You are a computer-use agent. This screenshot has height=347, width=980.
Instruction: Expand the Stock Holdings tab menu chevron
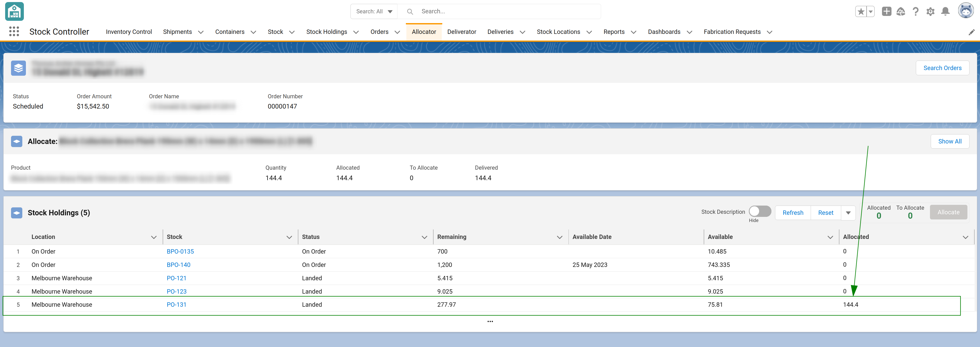click(356, 32)
